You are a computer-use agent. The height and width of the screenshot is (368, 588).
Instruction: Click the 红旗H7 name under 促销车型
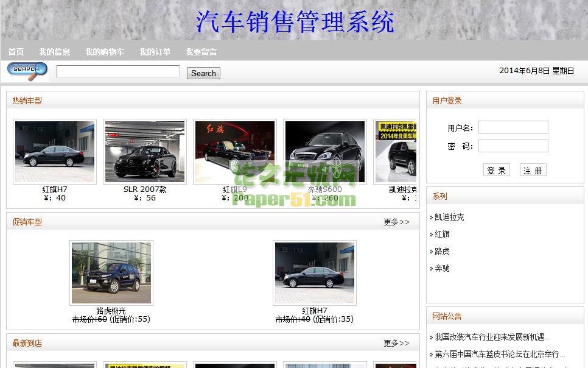pyautogui.click(x=315, y=311)
